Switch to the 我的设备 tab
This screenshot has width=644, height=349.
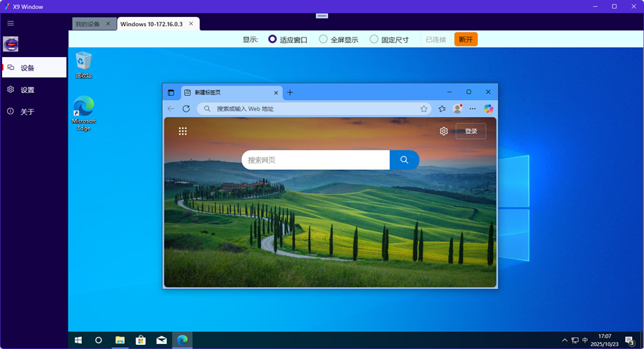(x=87, y=24)
